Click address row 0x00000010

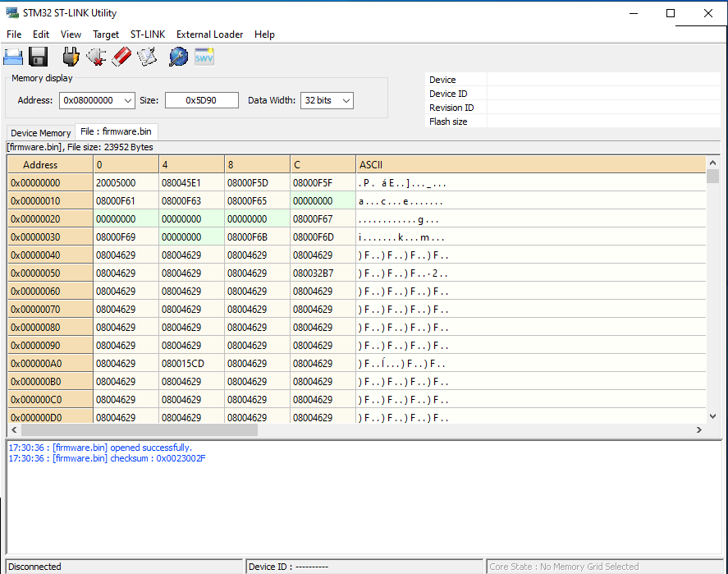50,201
